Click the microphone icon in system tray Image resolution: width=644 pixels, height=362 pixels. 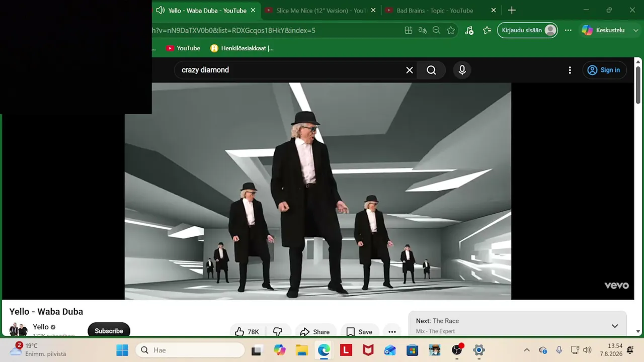tap(559, 350)
